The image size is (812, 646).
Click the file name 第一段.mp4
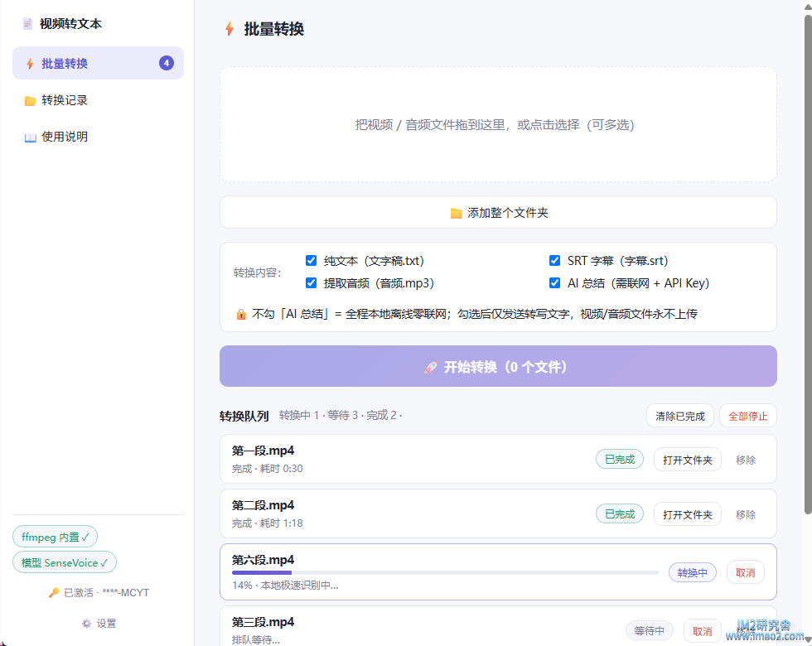point(263,451)
